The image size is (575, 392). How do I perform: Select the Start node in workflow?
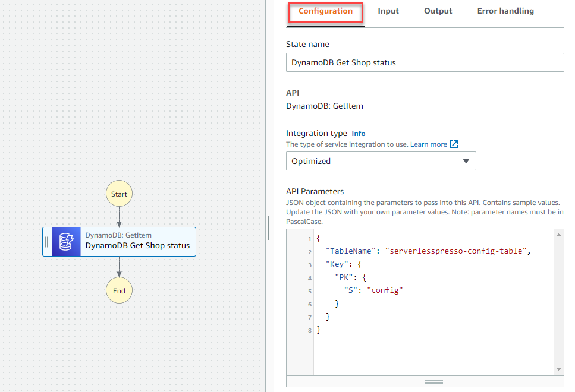coord(119,194)
